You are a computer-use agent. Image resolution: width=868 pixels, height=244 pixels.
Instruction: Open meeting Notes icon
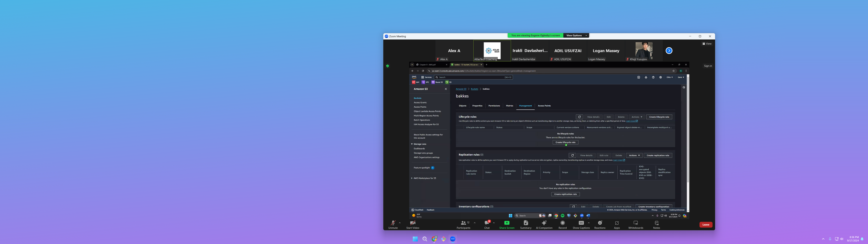656,223
